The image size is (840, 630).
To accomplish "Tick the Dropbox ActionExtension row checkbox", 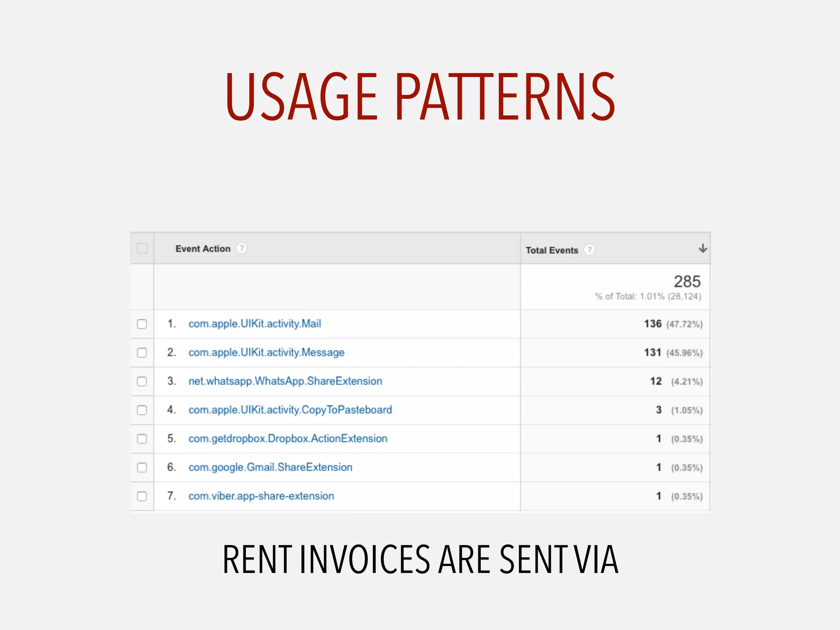I will click(x=142, y=439).
